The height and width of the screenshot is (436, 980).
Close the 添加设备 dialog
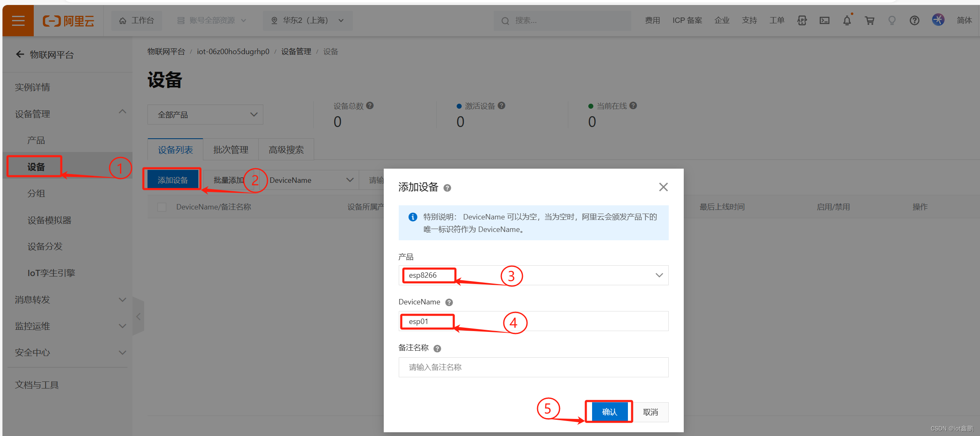tap(663, 187)
